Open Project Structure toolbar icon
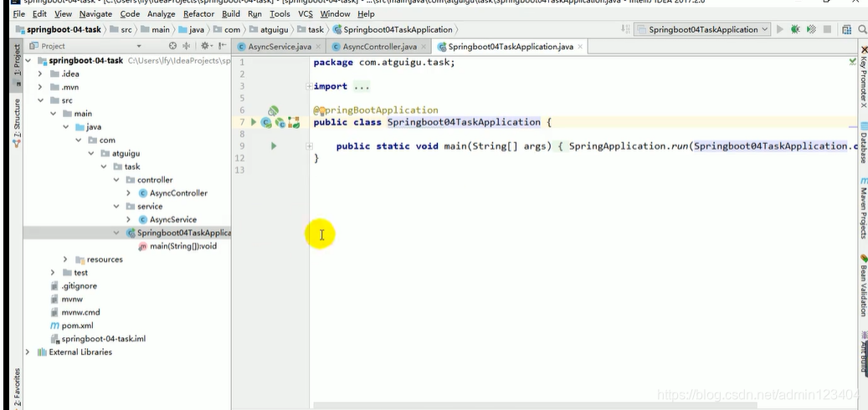Viewport: 868px width, 410px height. pyautogui.click(x=846, y=29)
